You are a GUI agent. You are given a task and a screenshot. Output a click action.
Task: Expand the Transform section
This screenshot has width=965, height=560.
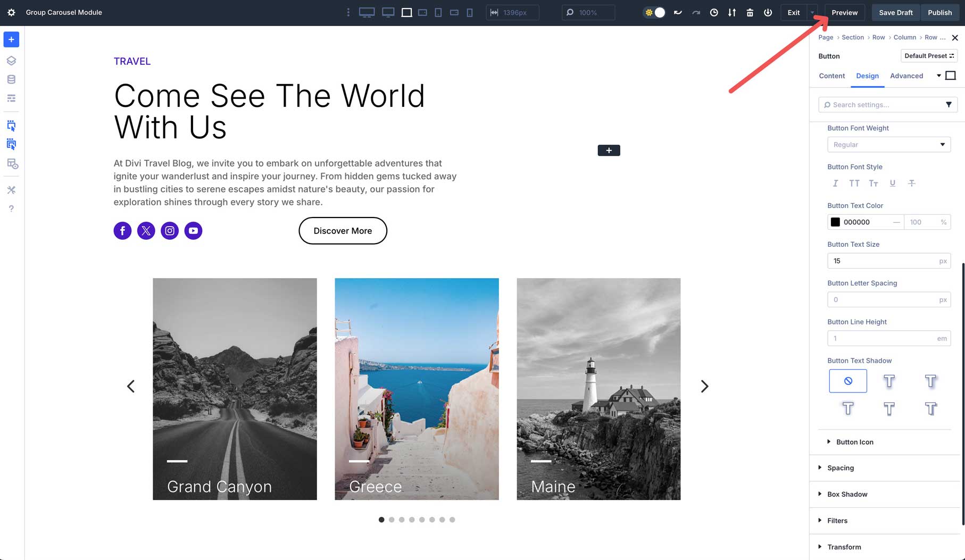pos(844,547)
